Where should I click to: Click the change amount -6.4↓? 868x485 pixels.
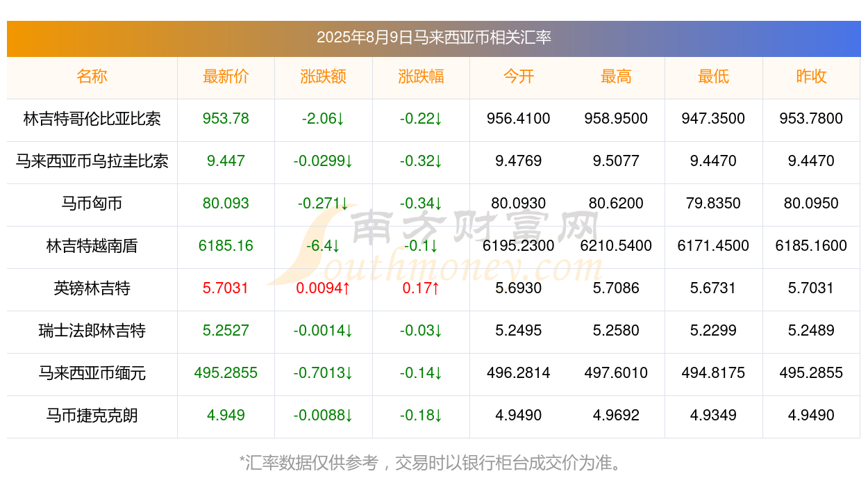point(324,246)
